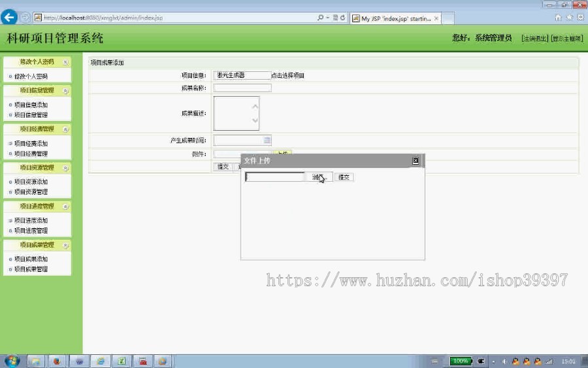Image resolution: width=588 pixels, height=368 pixels.
Task: Open the 项目资源添加 menu link
Action: pos(31,182)
